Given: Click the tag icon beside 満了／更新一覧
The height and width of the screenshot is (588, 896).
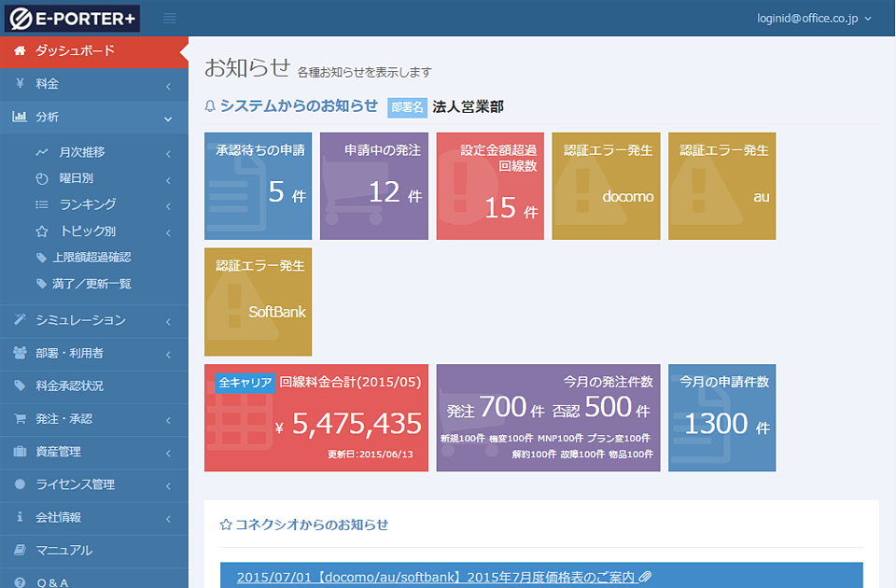Looking at the screenshot, I should 41,284.
